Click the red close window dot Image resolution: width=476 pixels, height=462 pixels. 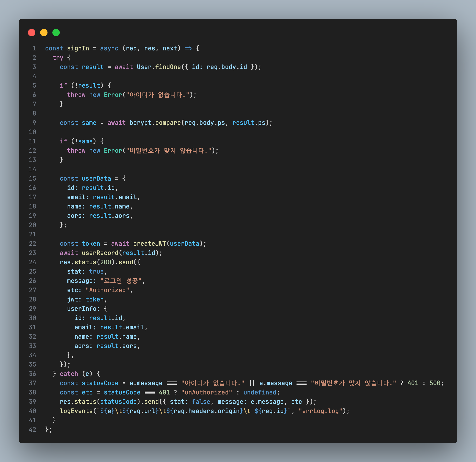pos(32,33)
